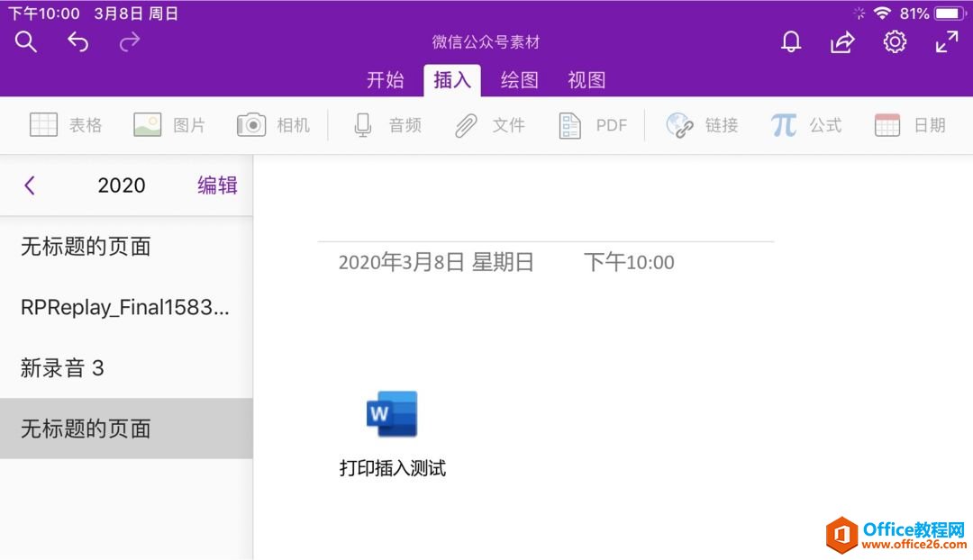Click the page date 2020年3月8日 星期日
Screen dimensions: 973x560
(436, 262)
